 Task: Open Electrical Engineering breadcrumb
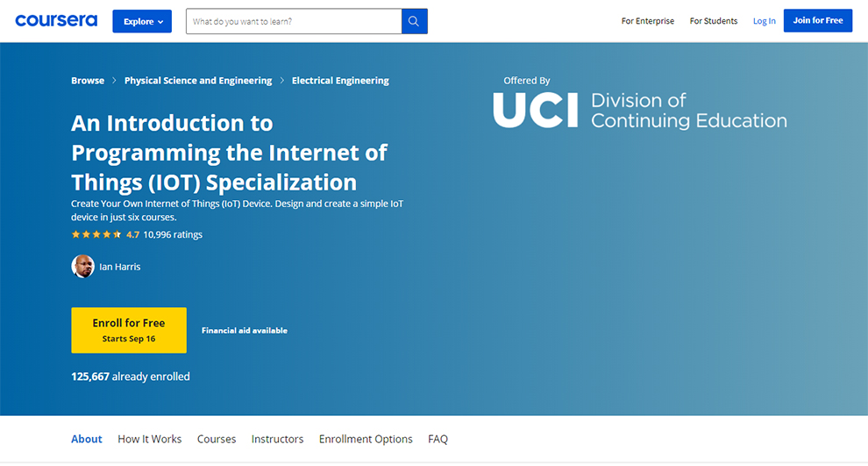[x=340, y=81]
